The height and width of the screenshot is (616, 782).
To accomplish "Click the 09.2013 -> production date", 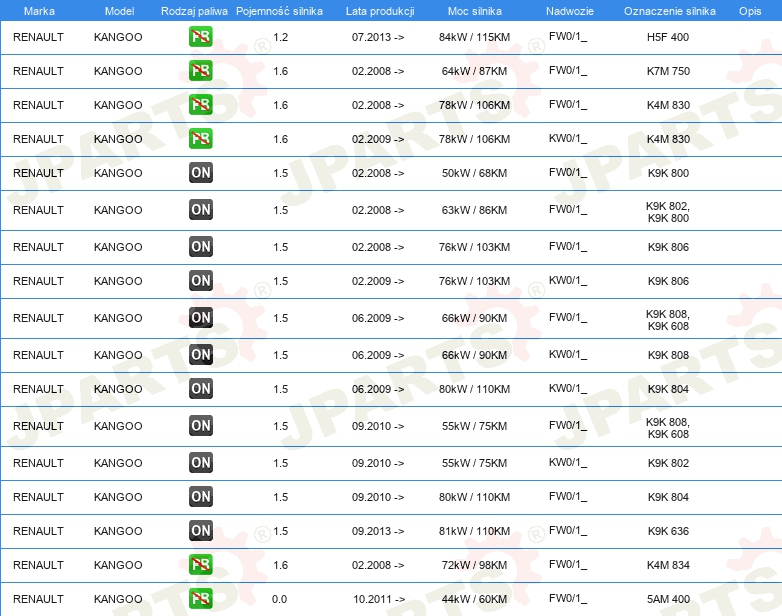I will (378, 531).
